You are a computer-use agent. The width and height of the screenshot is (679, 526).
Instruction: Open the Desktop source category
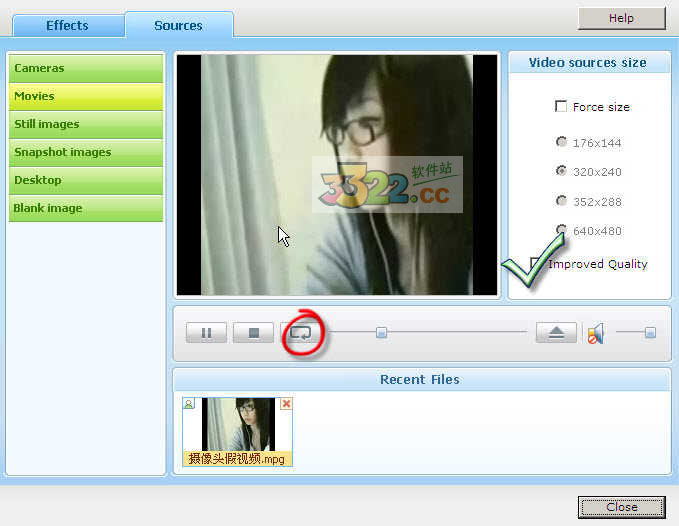click(x=86, y=180)
